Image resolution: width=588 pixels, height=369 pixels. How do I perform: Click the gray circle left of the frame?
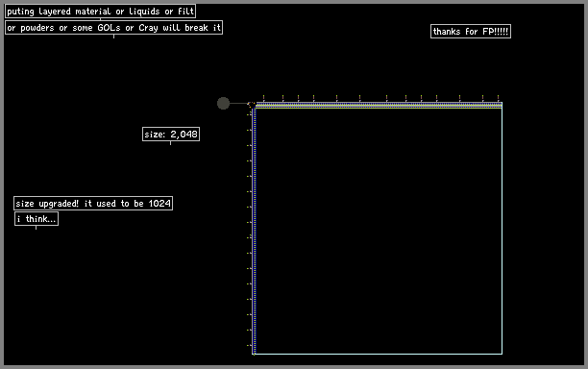click(x=223, y=103)
